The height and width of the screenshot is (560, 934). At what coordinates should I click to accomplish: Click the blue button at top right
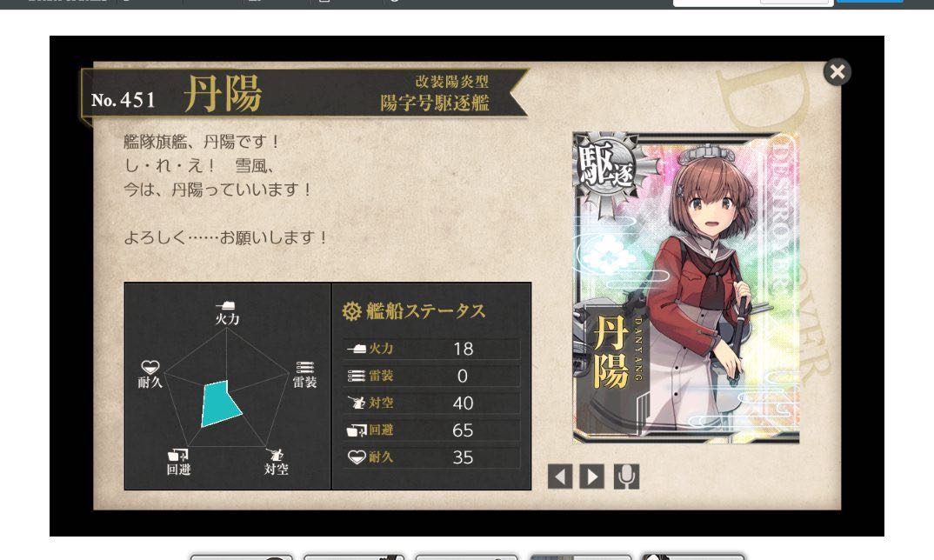click(870, 2)
